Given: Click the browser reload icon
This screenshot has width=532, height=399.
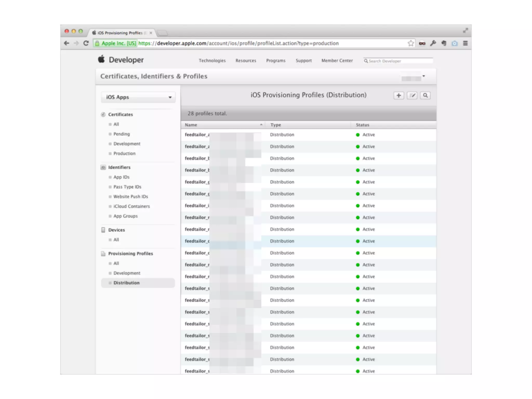Looking at the screenshot, I should click(x=86, y=43).
